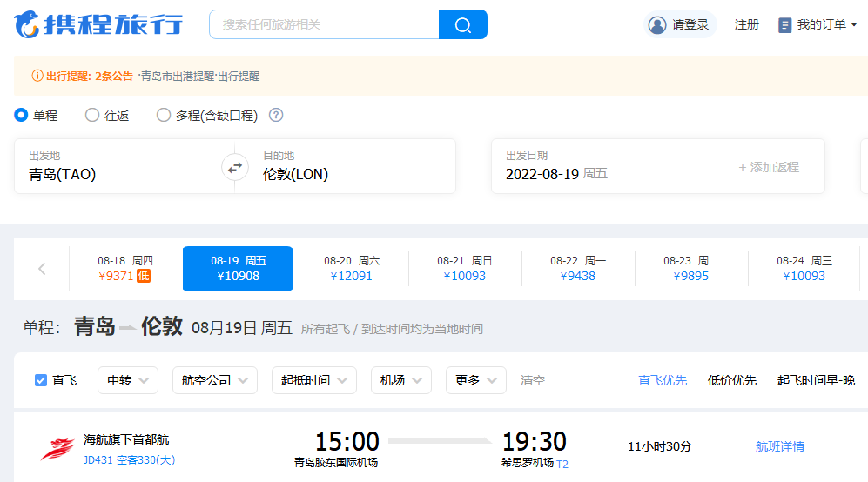Open the 中转 transfer dropdown
This screenshot has width=868, height=482.
[128, 380]
